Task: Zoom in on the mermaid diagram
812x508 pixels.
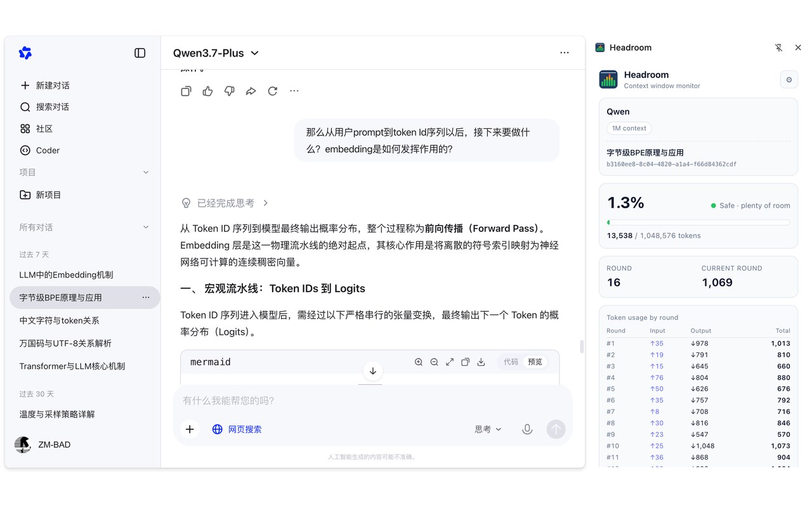Action: (419, 362)
